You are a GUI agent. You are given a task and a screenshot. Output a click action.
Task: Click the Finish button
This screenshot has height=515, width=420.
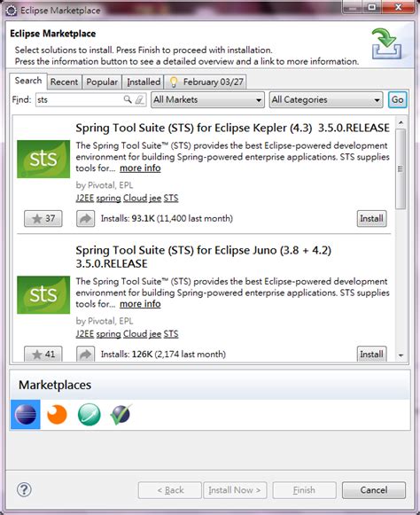[x=305, y=490]
